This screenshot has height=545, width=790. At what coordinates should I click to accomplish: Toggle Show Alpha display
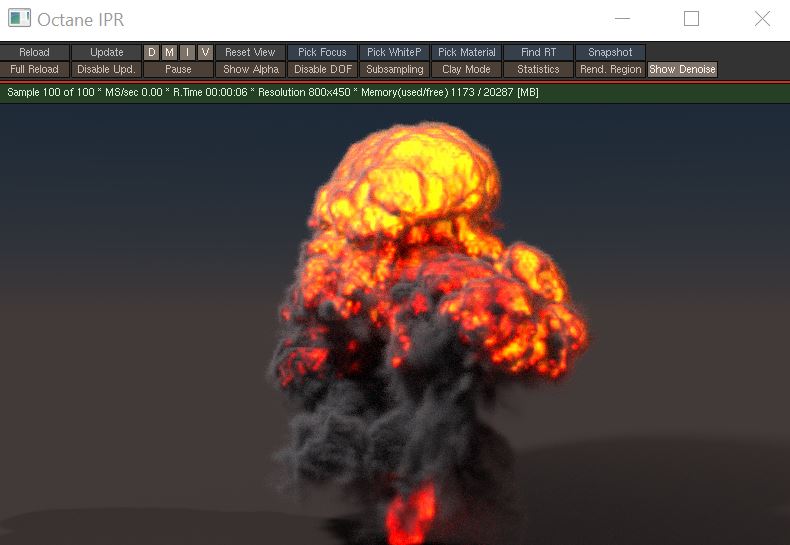pos(250,69)
